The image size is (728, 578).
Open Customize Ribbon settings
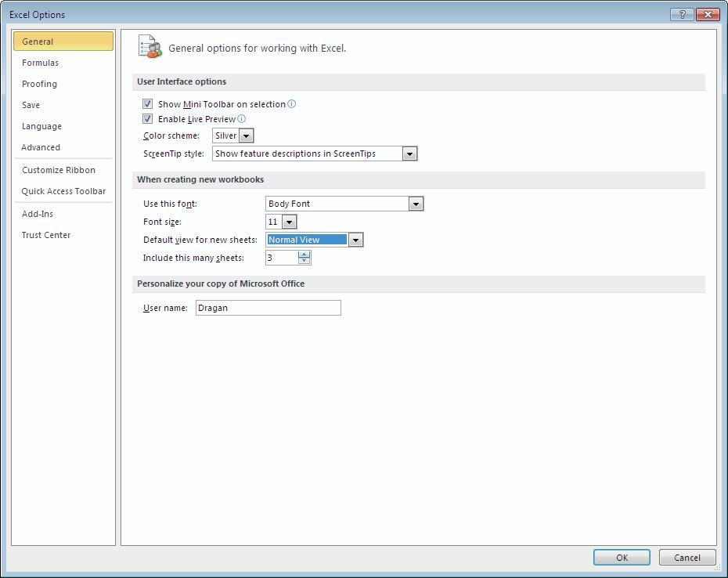pyautogui.click(x=63, y=170)
